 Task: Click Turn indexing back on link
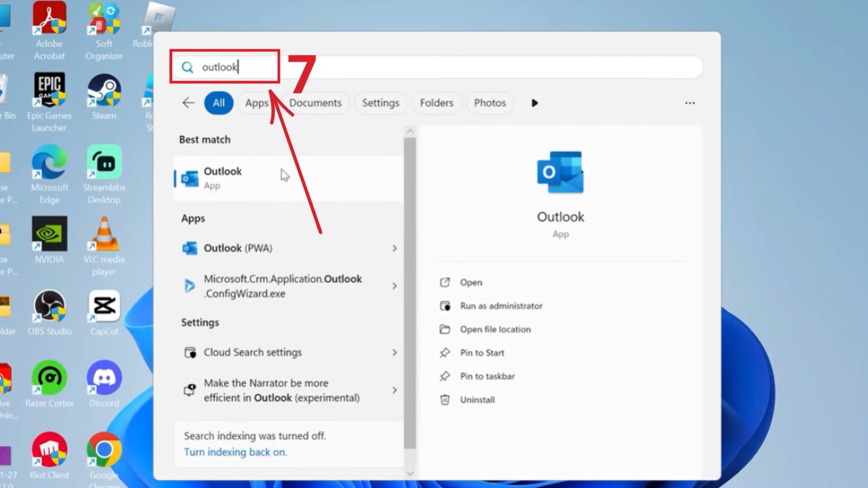coord(235,452)
